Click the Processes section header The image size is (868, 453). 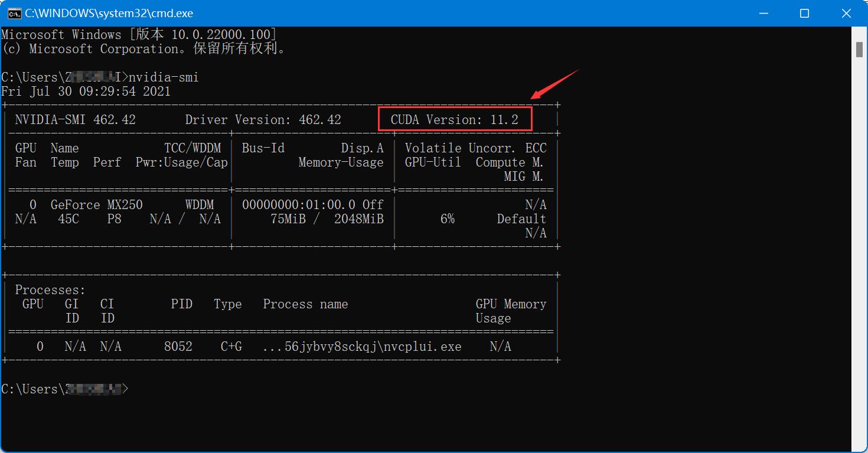pos(49,289)
